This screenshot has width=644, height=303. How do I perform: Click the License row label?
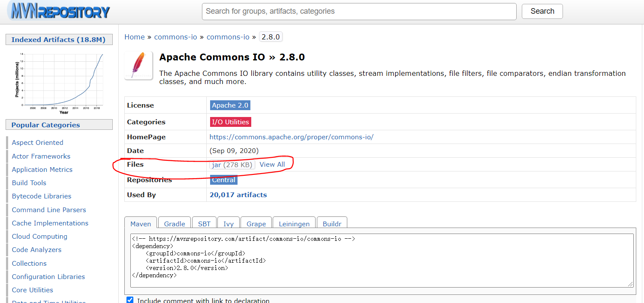pyautogui.click(x=140, y=105)
